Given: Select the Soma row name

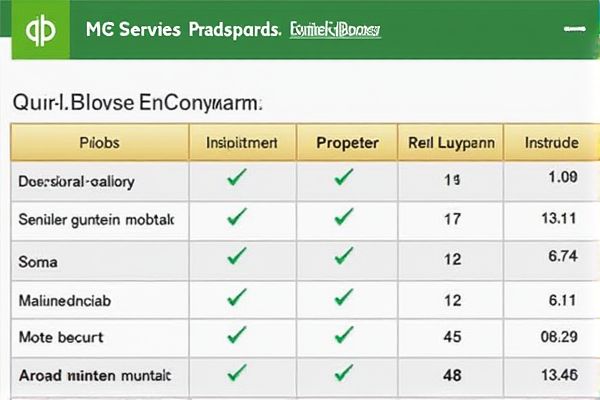Looking at the screenshot, I should (x=38, y=262).
